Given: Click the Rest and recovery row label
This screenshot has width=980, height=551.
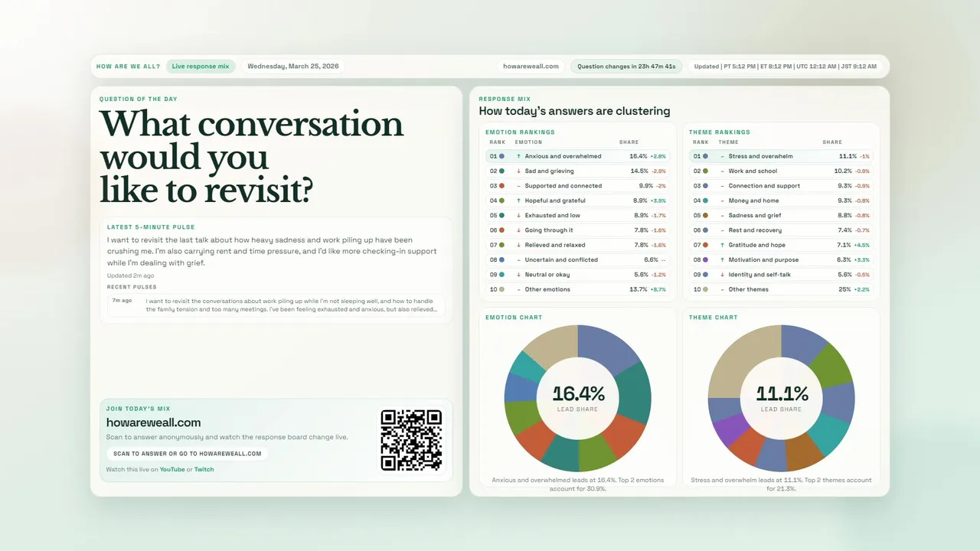Looking at the screenshot, I should pyautogui.click(x=755, y=230).
